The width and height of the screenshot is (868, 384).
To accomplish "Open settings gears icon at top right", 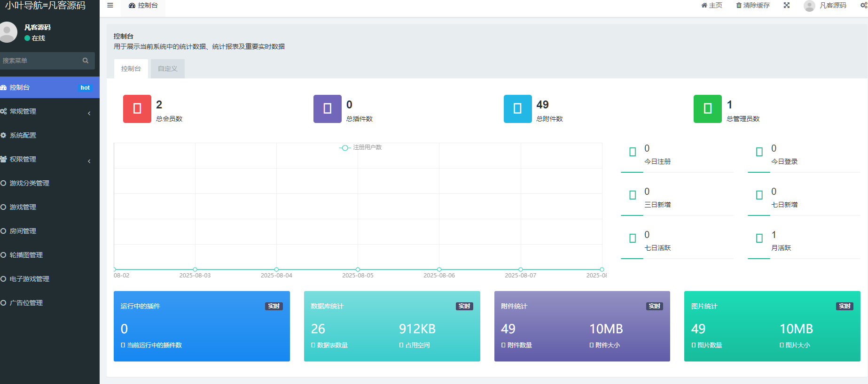I will tap(863, 6).
